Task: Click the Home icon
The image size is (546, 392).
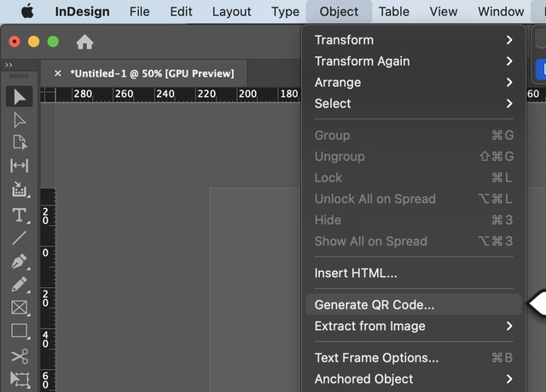Action: (x=84, y=42)
